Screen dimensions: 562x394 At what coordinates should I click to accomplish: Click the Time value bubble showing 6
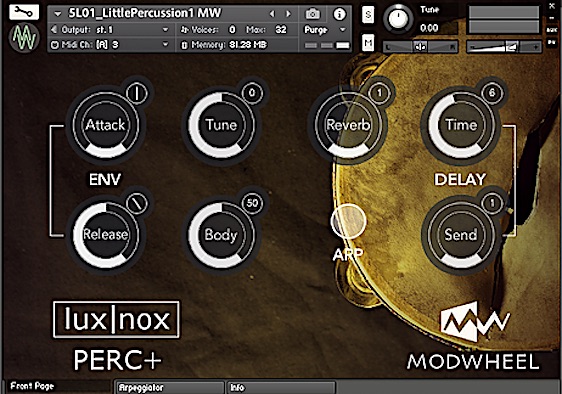tap(492, 93)
